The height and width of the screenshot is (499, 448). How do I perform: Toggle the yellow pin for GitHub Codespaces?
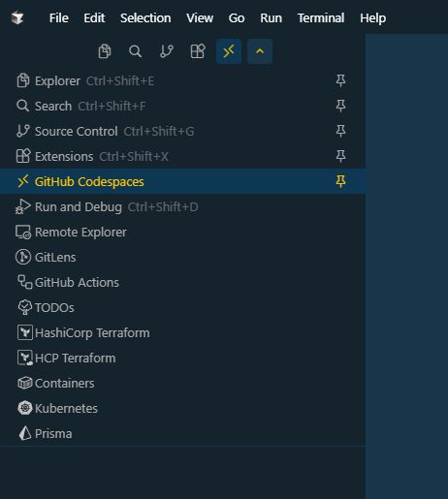click(x=340, y=181)
